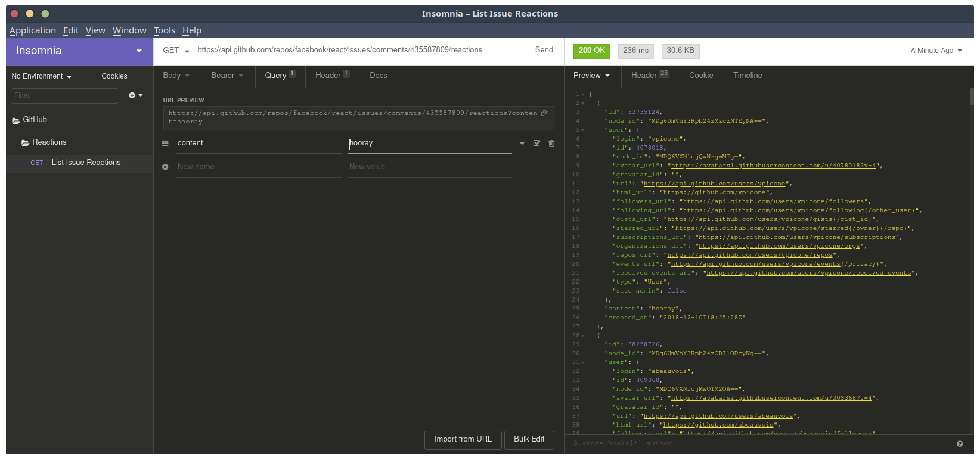Open the Tools menu

pos(165,30)
